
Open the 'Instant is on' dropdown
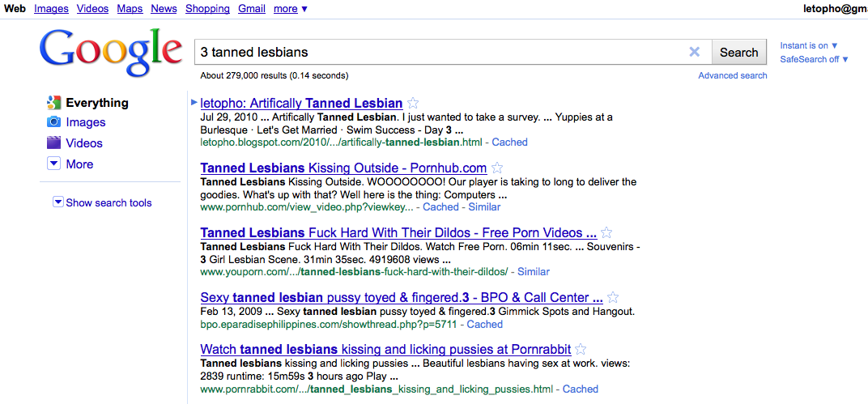point(809,45)
